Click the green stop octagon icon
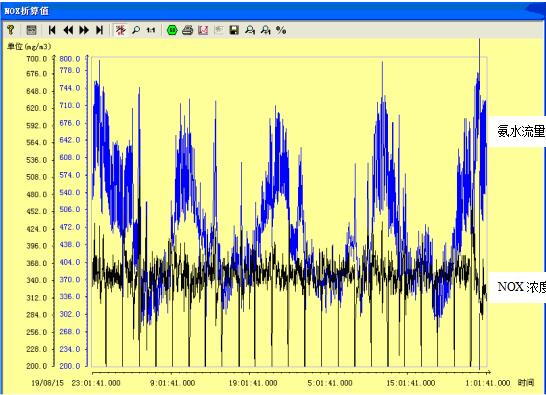The image size is (546, 395). (172, 30)
